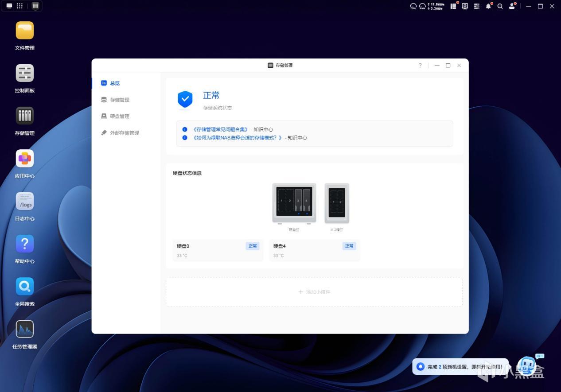Click the RAM usage gauge
This screenshot has height=392, width=561.
click(x=423, y=6)
